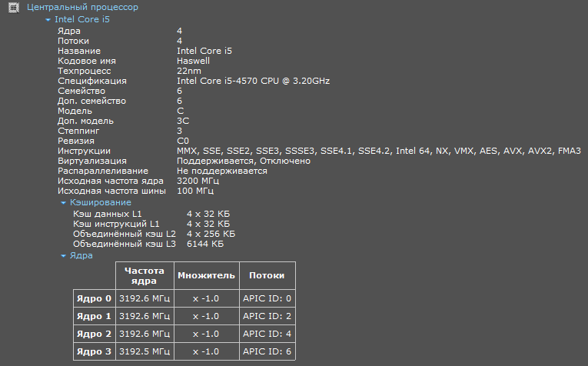Collapse the Intel Core i5 tree node
The width and height of the screenshot is (588, 366).
tap(48, 19)
